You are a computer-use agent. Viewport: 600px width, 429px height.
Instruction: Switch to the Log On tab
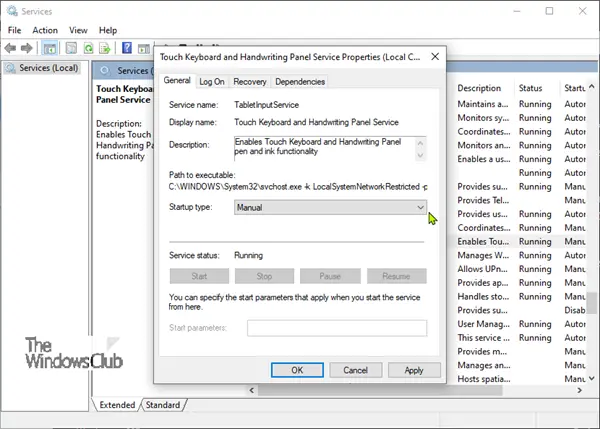[x=212, y=82]
